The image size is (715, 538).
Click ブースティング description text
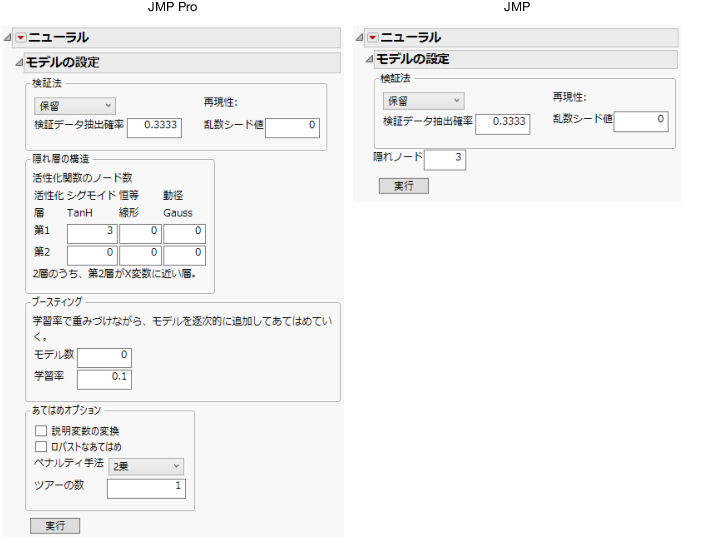point(182,329)
